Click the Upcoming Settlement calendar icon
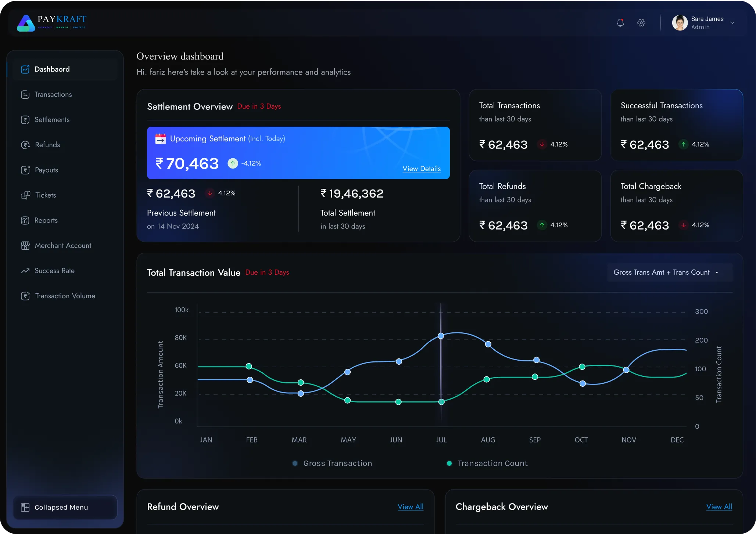756x534 pixels. click(161, 139)
